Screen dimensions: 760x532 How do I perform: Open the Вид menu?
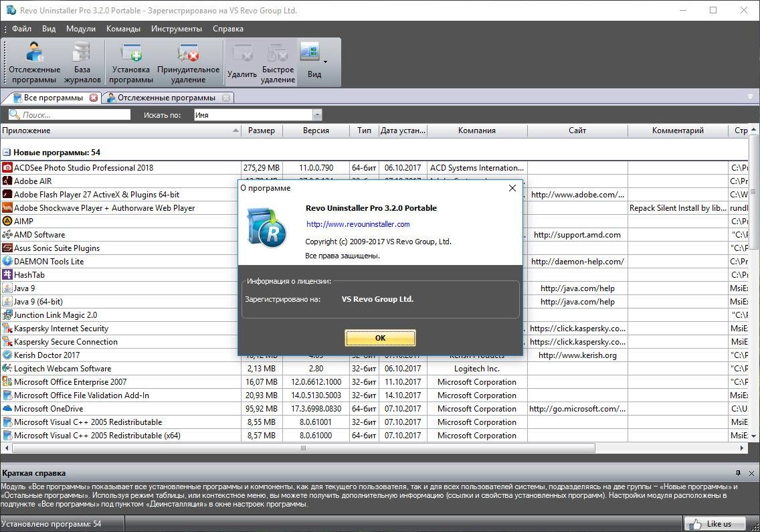point(48,29)
